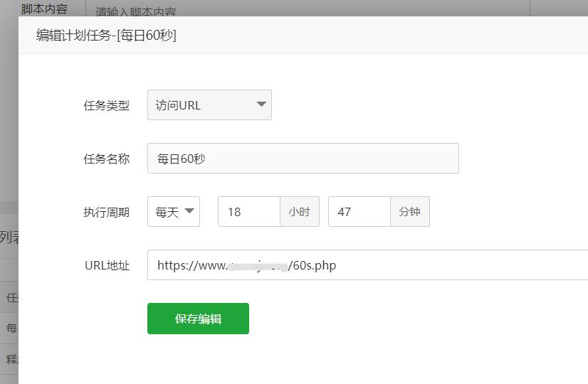Click the background script content textarea

[x=308, y=9]
